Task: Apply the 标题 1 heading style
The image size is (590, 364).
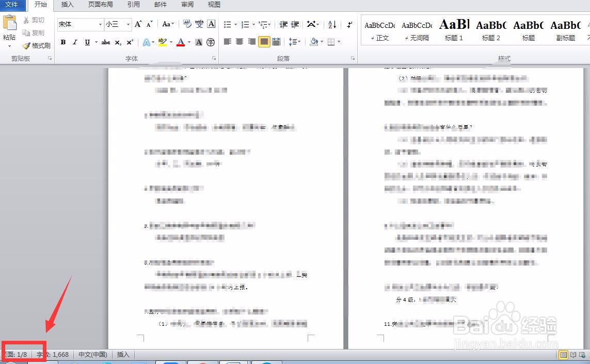Action: click(x=454, y=31)
